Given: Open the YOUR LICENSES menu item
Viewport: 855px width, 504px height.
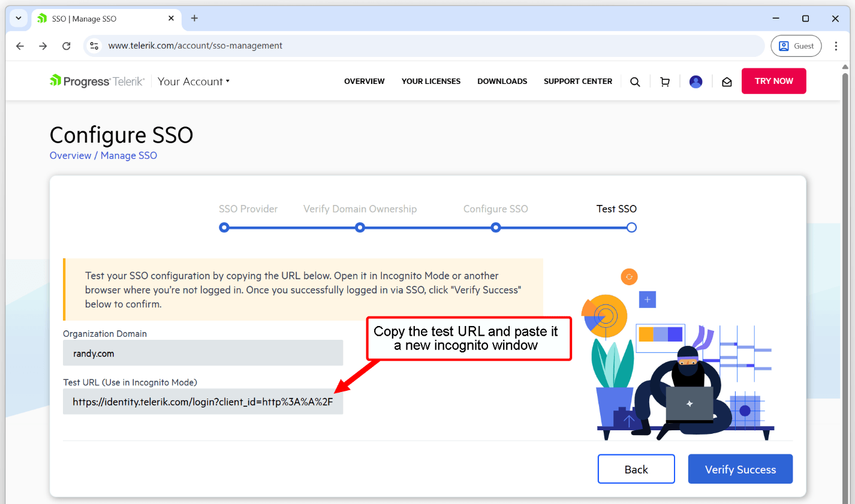Looking at the screenshot, I should pyautogui.click(x=431, y=82).
